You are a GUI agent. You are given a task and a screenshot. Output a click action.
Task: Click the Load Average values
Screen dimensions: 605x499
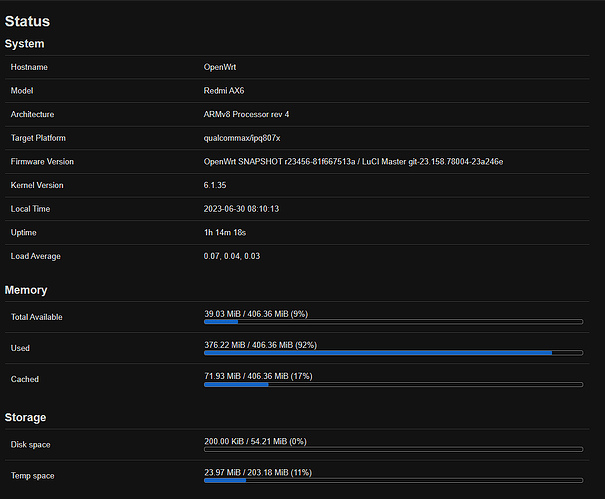point(231,257)
